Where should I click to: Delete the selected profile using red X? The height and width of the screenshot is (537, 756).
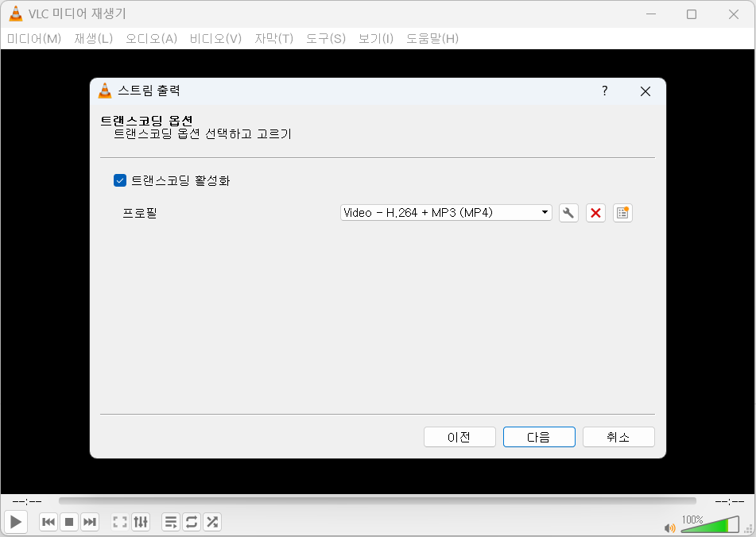595,213
